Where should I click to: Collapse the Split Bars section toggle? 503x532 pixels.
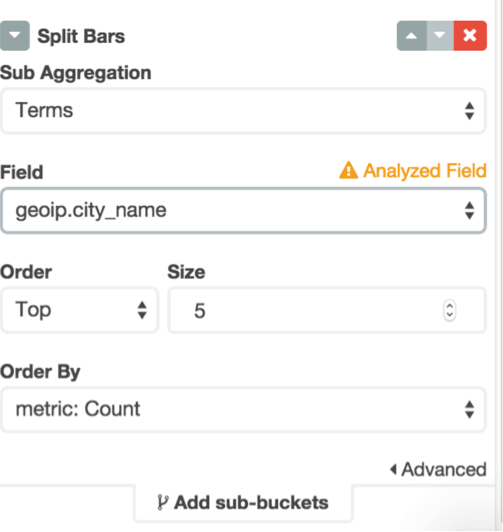[x=15, y=36]
